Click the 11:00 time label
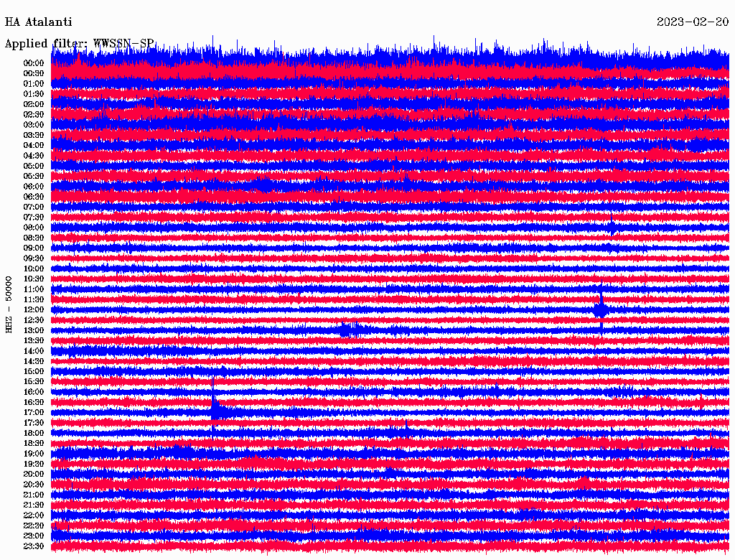 (34, 289)
